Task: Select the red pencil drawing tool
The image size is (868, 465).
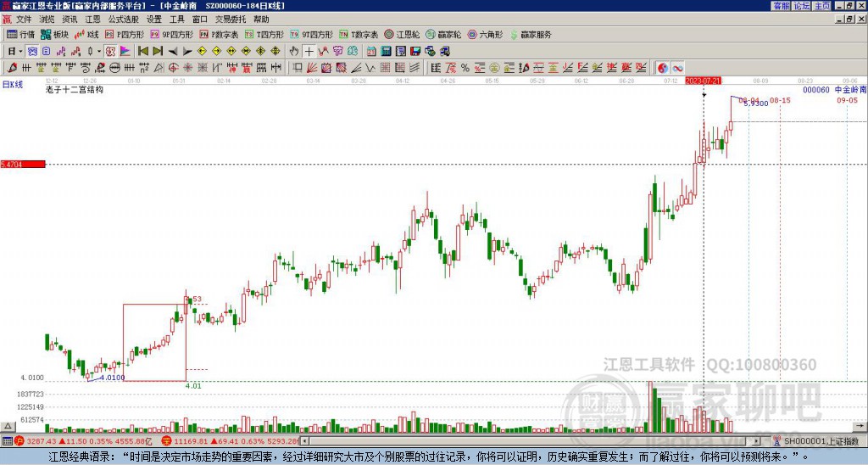Action: click(12, 68)
